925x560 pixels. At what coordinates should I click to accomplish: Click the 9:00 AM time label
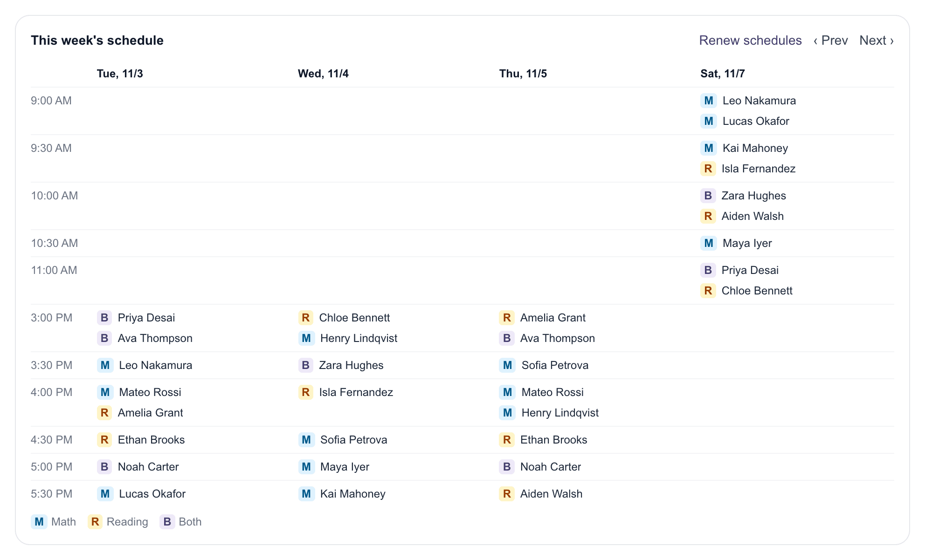[x=51, y=101]
